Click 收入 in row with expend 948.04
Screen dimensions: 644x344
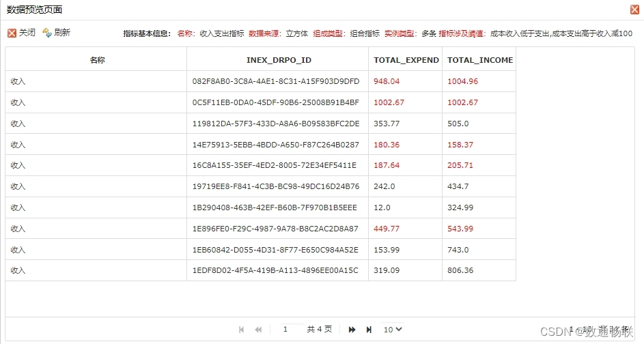click(x=18, y=81)
